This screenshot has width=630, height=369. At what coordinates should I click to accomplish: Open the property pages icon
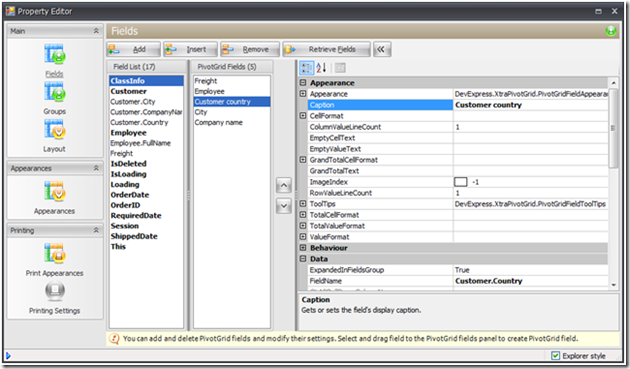[340, 68]
